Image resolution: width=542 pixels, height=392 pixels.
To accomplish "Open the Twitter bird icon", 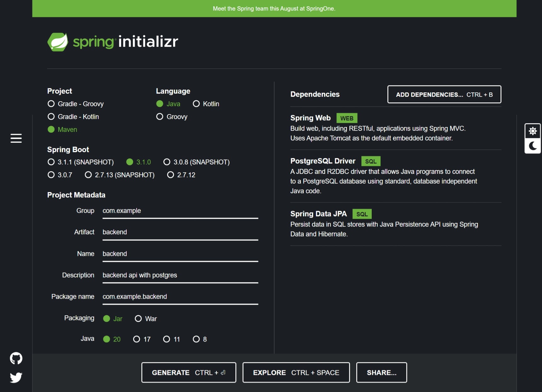I will coord(16,377).
